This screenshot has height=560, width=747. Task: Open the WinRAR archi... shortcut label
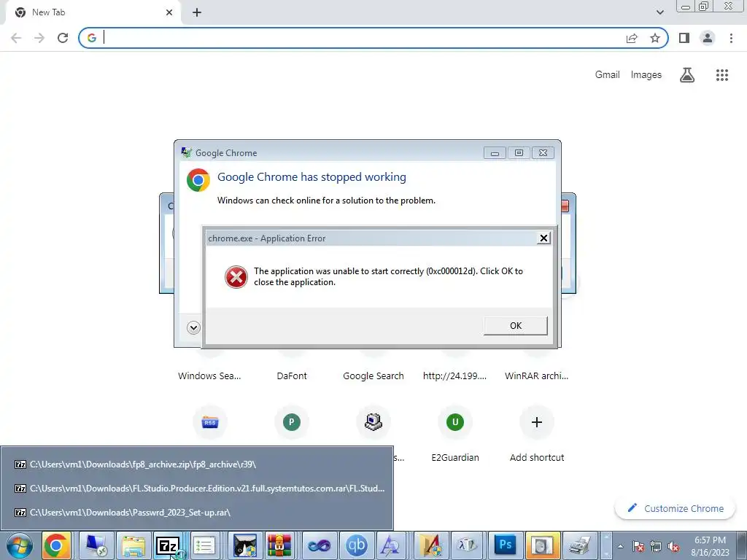pos(536,376)
